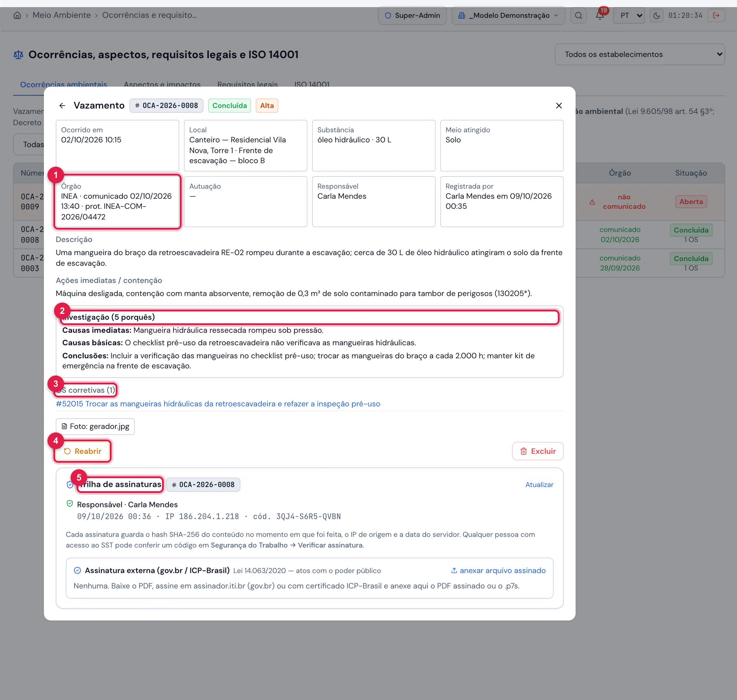The image size is (737, 700).
Task: Select the Super-Admin role badge
Action: click(x=412, y=15)
